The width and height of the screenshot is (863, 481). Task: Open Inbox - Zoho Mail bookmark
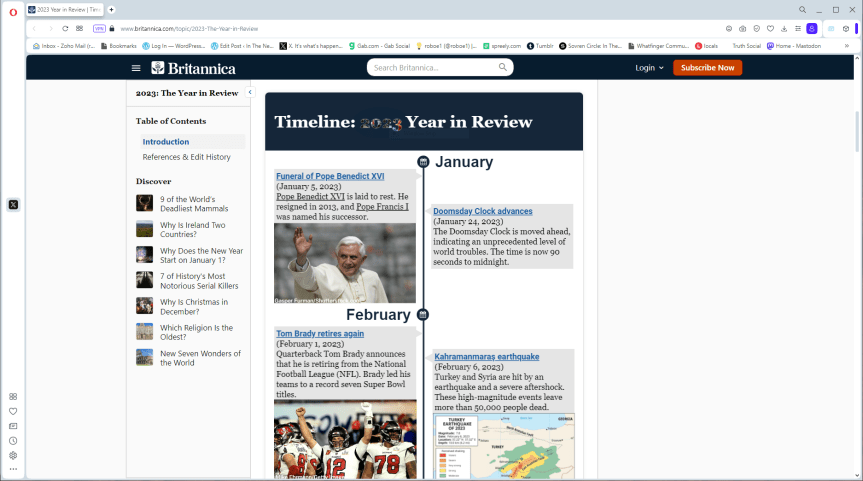pos(64,46)
